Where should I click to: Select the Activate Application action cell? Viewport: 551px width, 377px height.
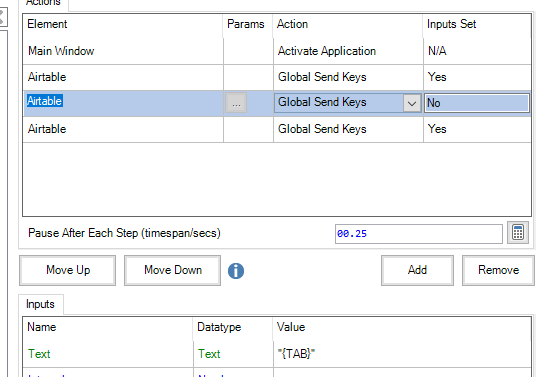348,51
